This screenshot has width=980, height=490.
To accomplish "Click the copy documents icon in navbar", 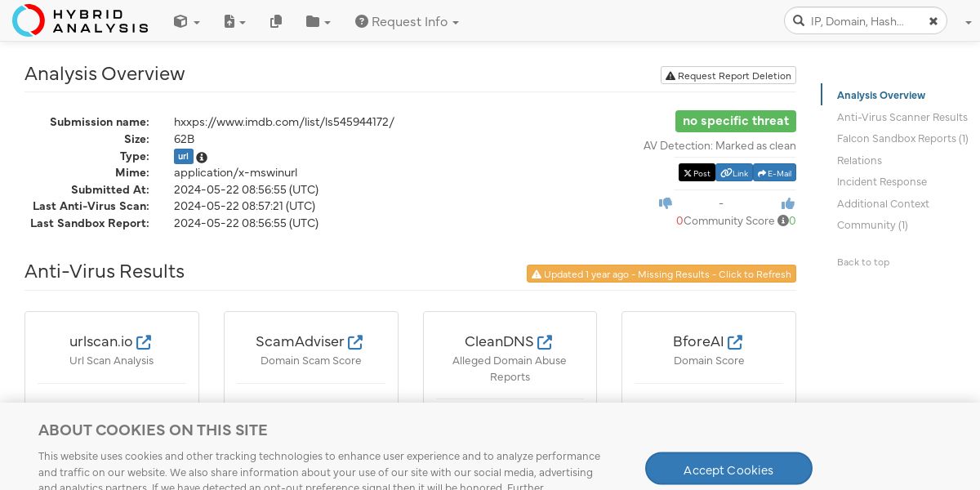I will tap(276, 22).
